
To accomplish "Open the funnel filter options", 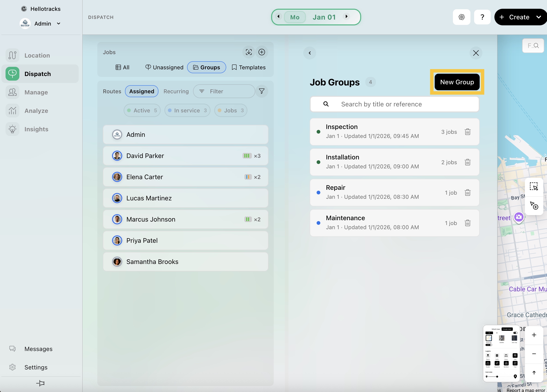I will pos(262,91).
